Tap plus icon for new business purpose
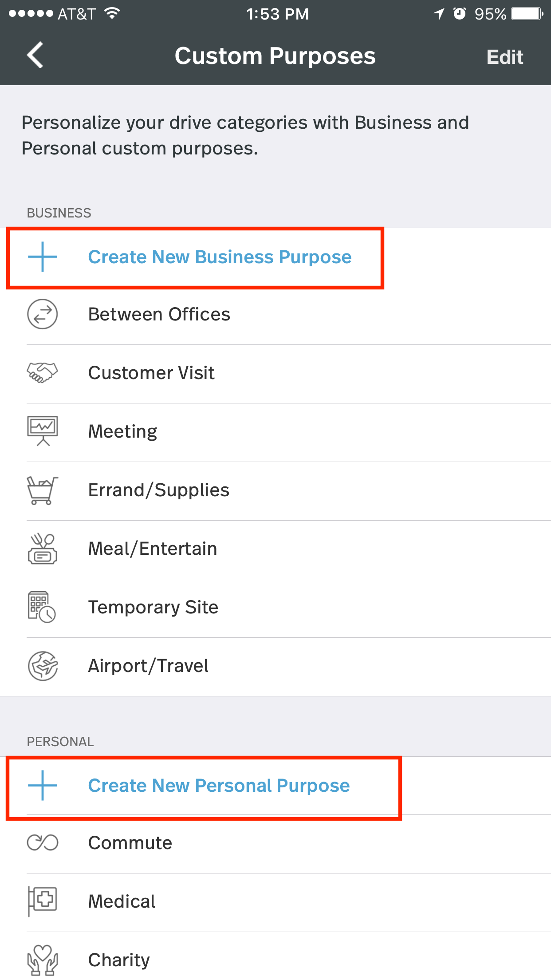This screenshot has width=551, height=980. (43, 257)
